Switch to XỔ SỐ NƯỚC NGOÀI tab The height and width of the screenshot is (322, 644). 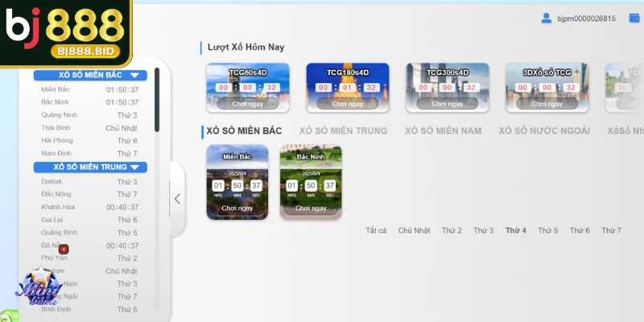click(544, 131)
